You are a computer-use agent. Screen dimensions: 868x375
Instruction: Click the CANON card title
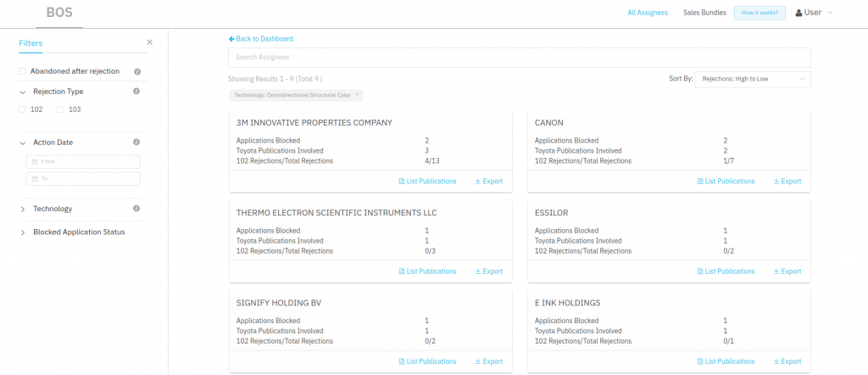point(549,122)
